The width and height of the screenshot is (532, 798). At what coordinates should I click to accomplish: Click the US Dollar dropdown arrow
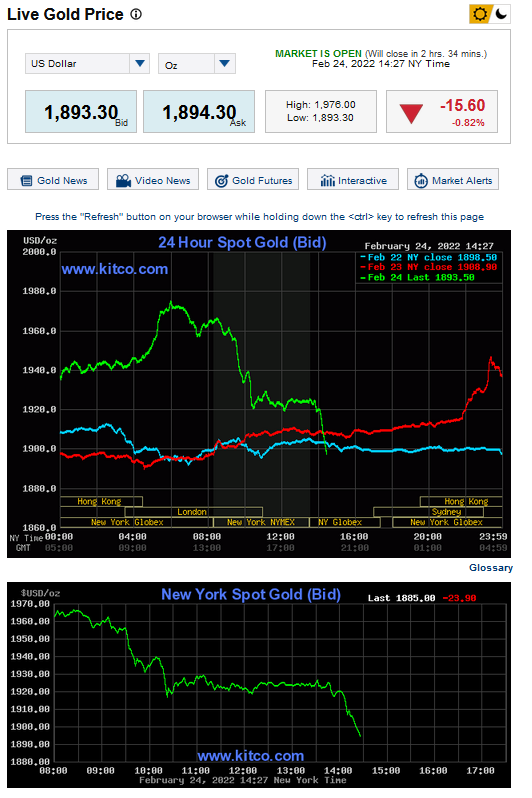[139, 64]
